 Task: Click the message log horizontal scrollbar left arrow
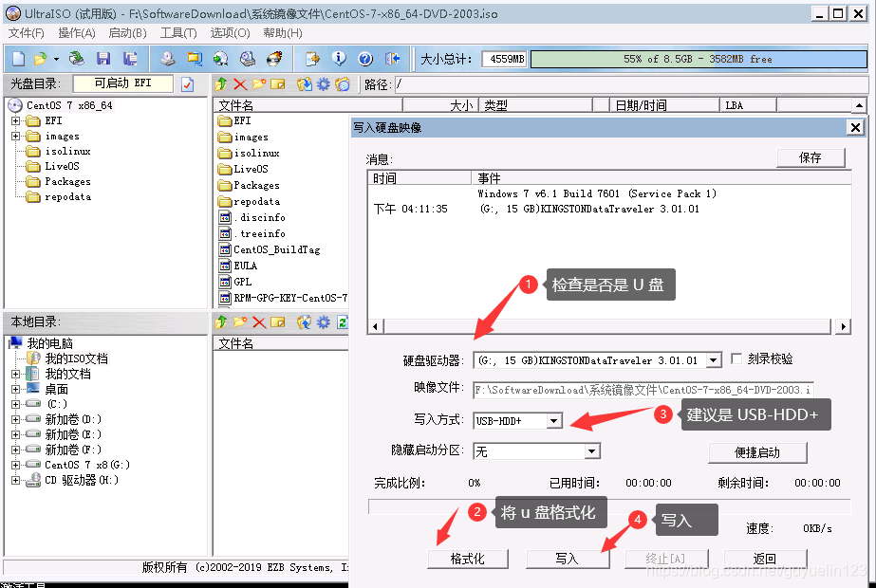[375, 326]
